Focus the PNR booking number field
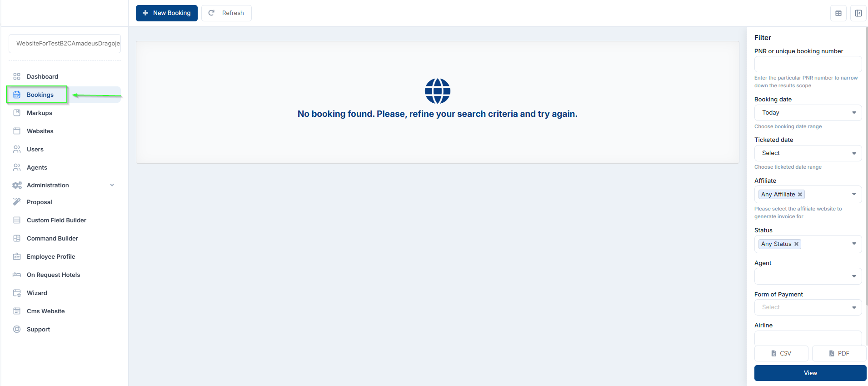Image resolution: width=868 pixels, height=386 pixels. (808, 64)
